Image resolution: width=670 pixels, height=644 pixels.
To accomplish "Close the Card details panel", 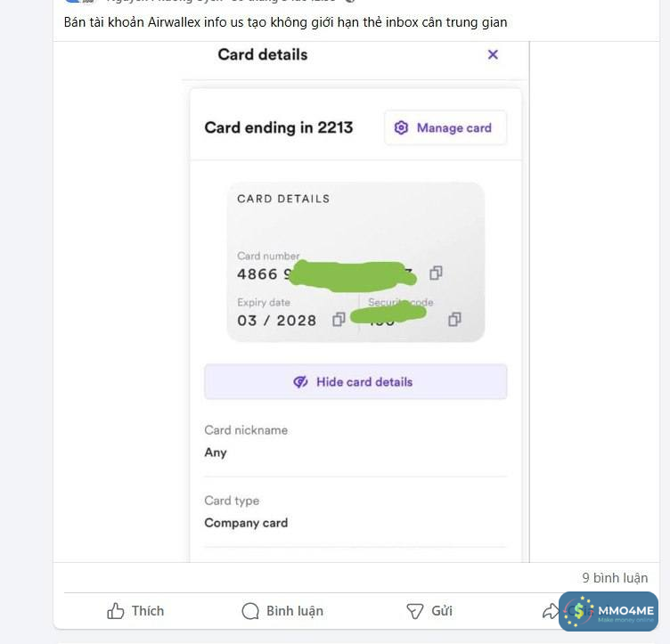I will (493, 54).
